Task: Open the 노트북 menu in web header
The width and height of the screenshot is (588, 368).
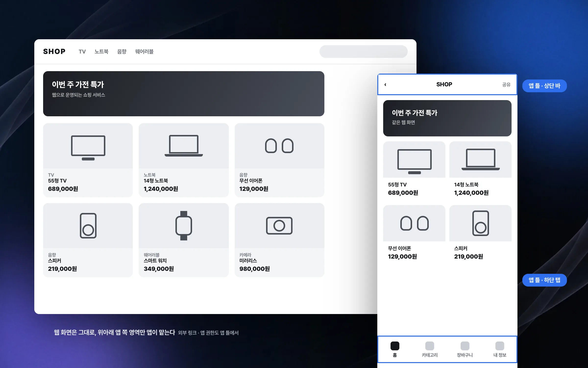Action: [101, 52]
